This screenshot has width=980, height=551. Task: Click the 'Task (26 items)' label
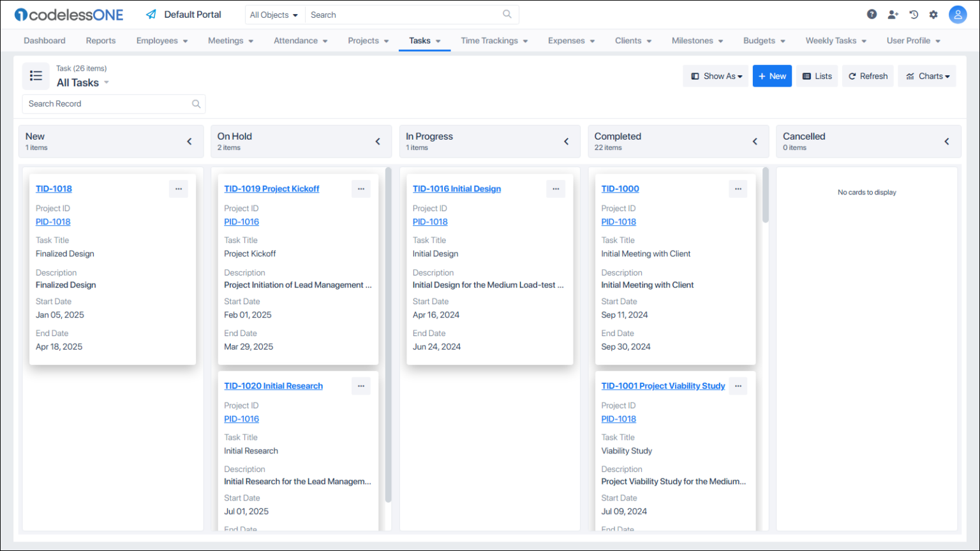coord(82,68)
